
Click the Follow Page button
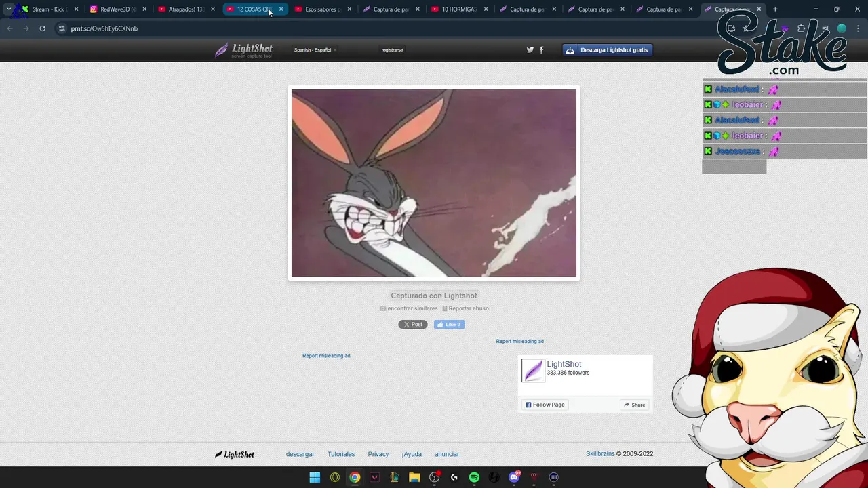tap(545, 405)
